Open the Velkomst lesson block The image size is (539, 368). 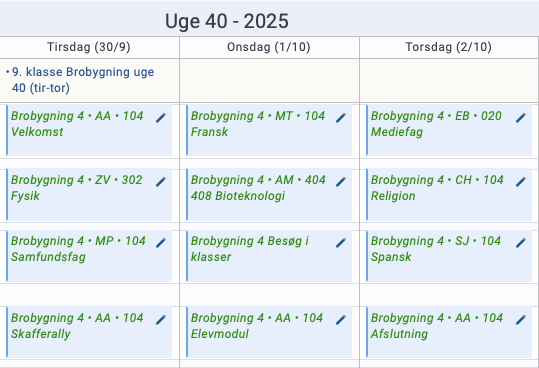coord(89,130)
